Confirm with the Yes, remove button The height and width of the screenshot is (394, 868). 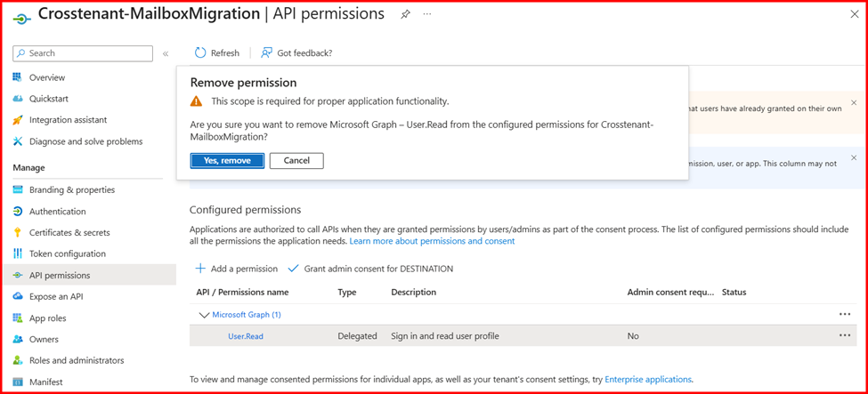(x=227, y=161)
